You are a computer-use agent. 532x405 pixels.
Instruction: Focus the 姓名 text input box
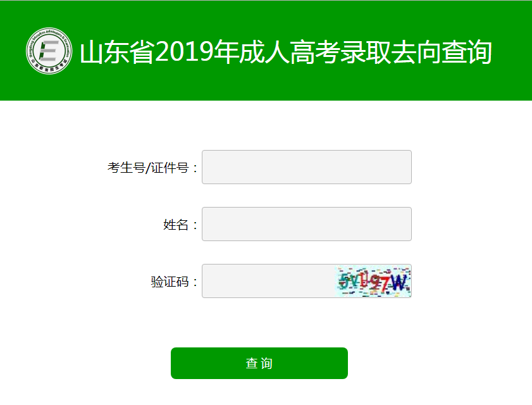point(306,224)
